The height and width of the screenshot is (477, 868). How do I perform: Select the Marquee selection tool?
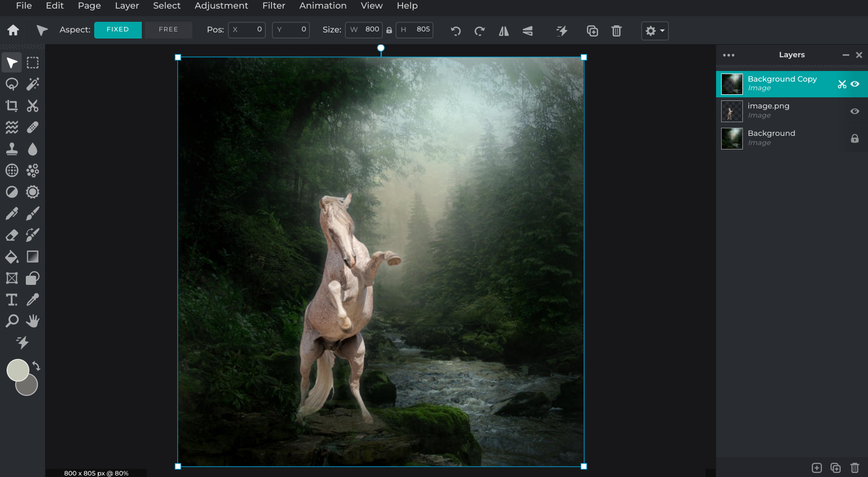point(32,63)
